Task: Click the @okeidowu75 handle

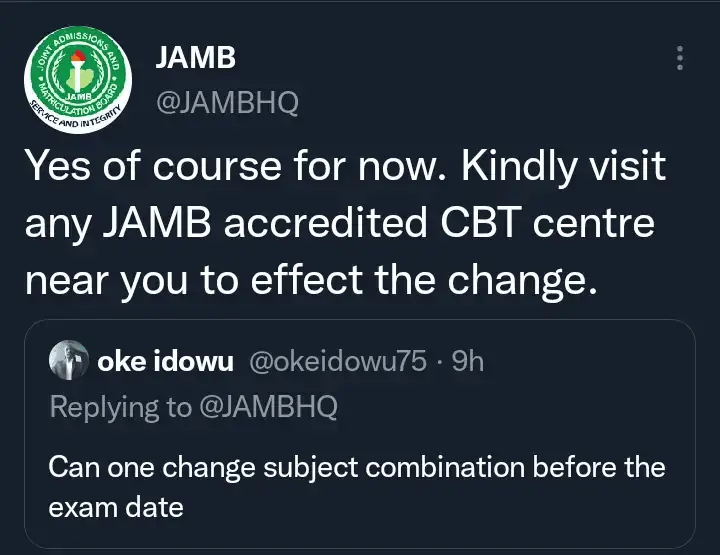Action: click(x=338, y=361)
